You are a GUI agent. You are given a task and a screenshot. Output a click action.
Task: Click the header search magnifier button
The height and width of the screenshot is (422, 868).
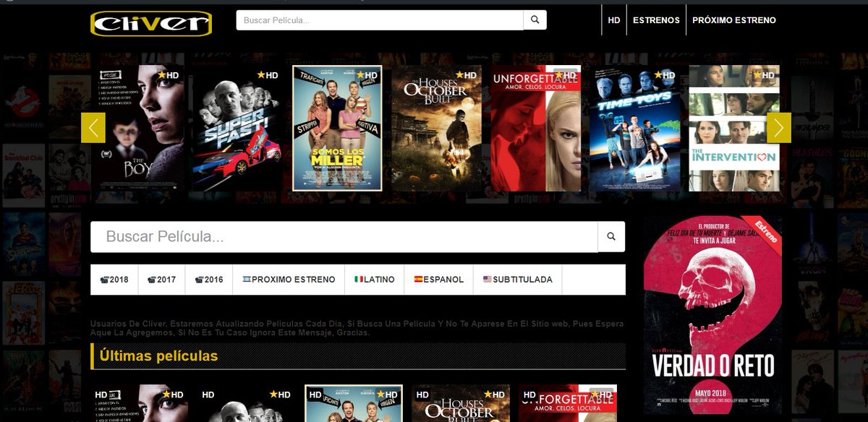(535, 20)
